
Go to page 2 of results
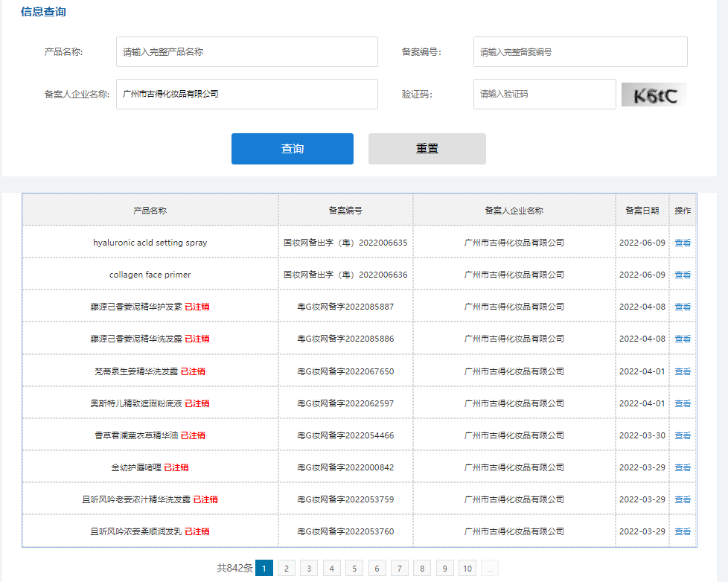click(287, 569)
